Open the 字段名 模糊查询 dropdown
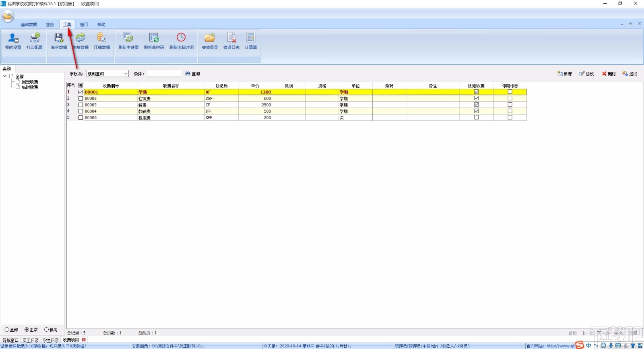Viewport: 644px width, 349px height. pyautogui.click(x=126, y=74)
